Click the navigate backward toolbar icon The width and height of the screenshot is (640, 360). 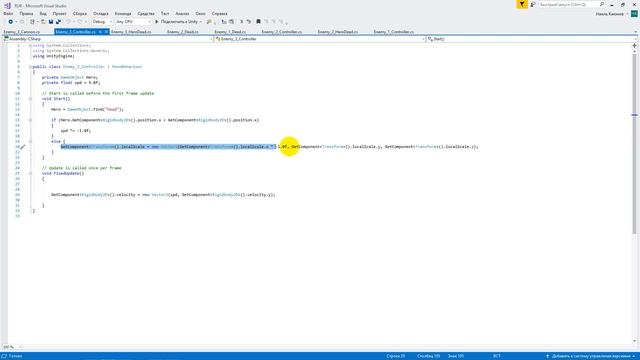point(10,22)
